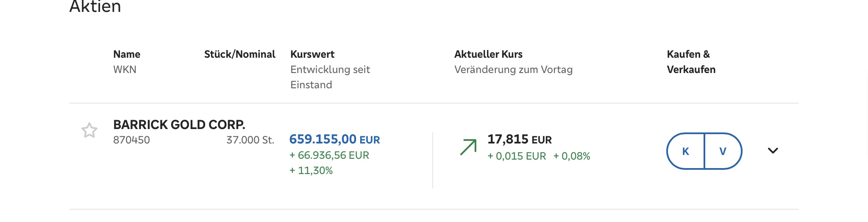Click the Aktueller Kurs column header
This screenshot has width=868, height=222.
point(488,54)
